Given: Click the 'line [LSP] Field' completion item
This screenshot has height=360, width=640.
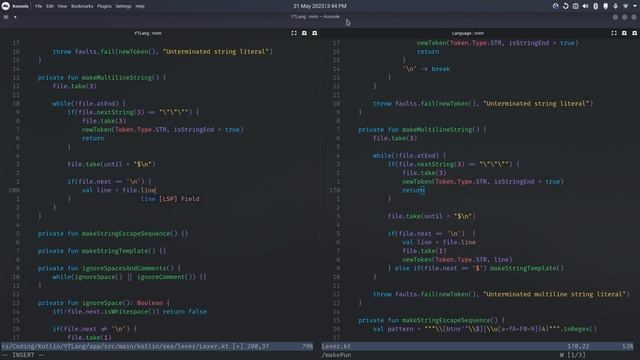Looking at the screenshot, I should click(x=170, y=199).
